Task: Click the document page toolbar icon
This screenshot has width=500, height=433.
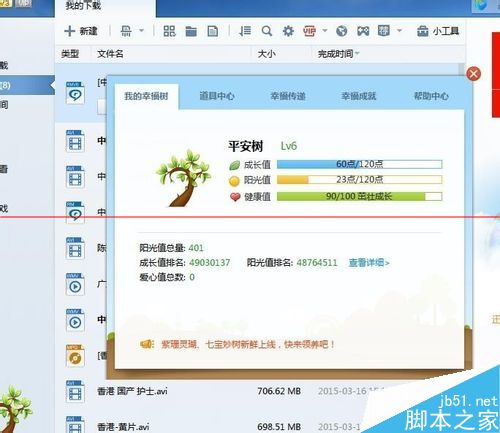Action: click(213, 31)
